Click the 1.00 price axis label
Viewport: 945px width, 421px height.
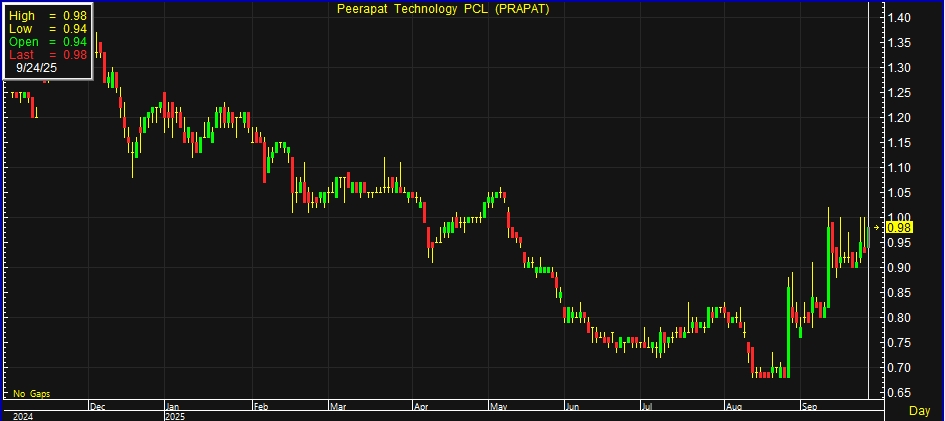[x=900, y=217]
